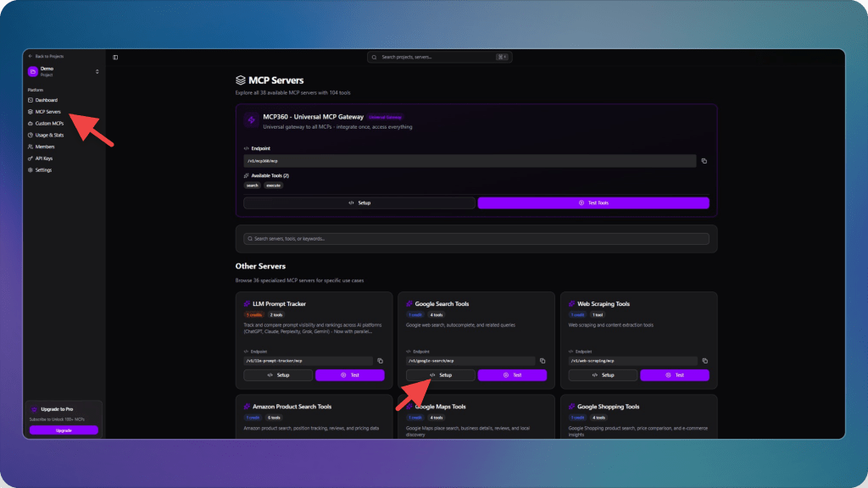Click the '2 tools' badge on LLM Prompt Tracker
868x488 pixels.
[276, 315]
